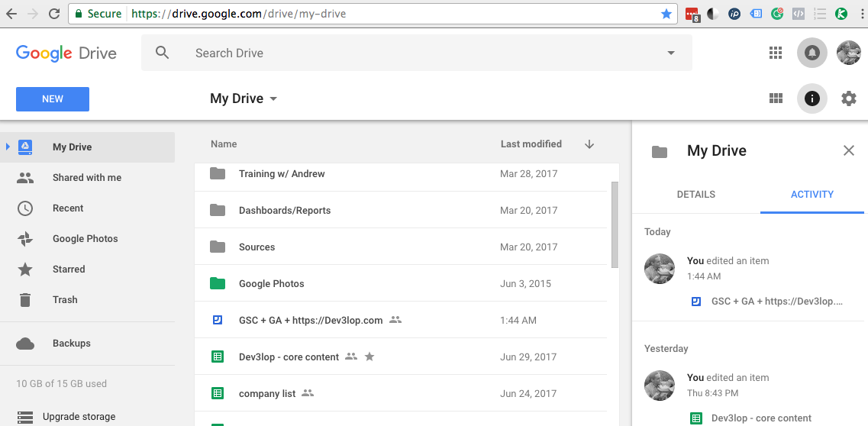Screen dimensions: 868x426
Task: Click the avatar in the Today activity entry
Action: (660, 269)
